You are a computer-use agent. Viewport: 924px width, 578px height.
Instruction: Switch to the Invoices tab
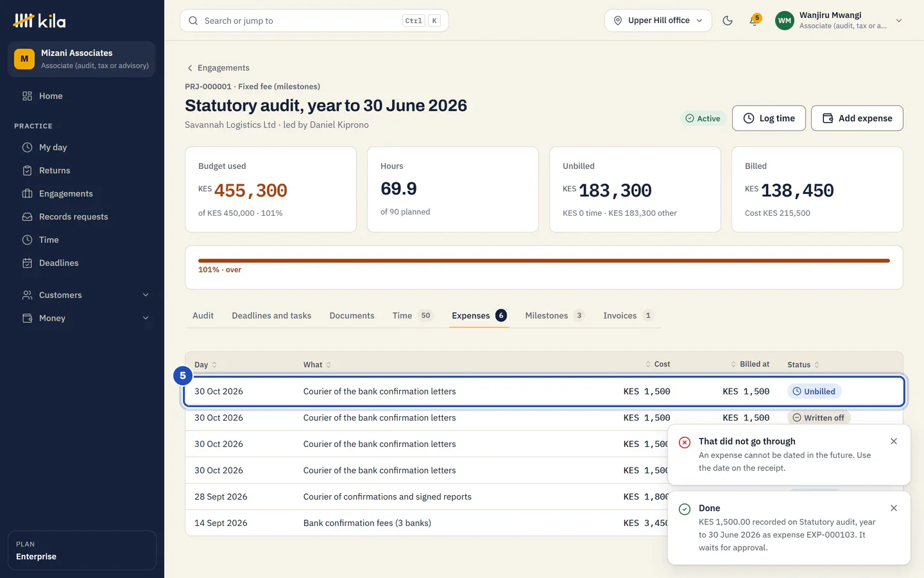(628, 315)
